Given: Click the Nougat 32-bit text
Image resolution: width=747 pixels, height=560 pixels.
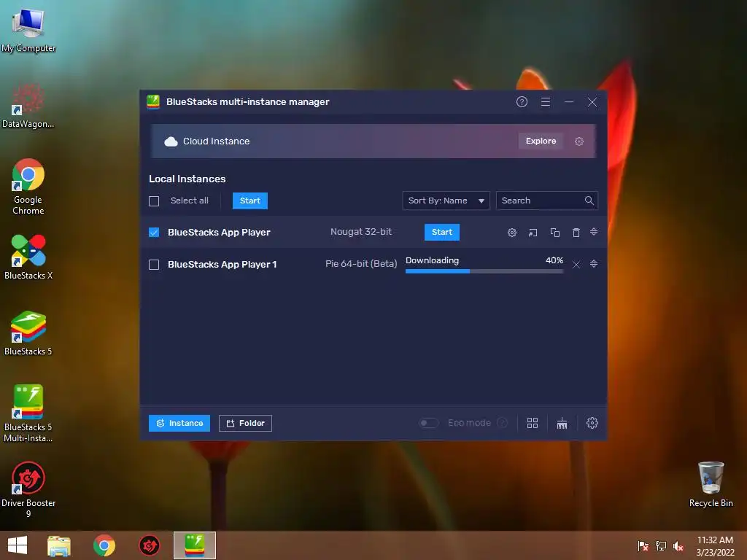Looking at the screenshot, I should click(361, 232).
